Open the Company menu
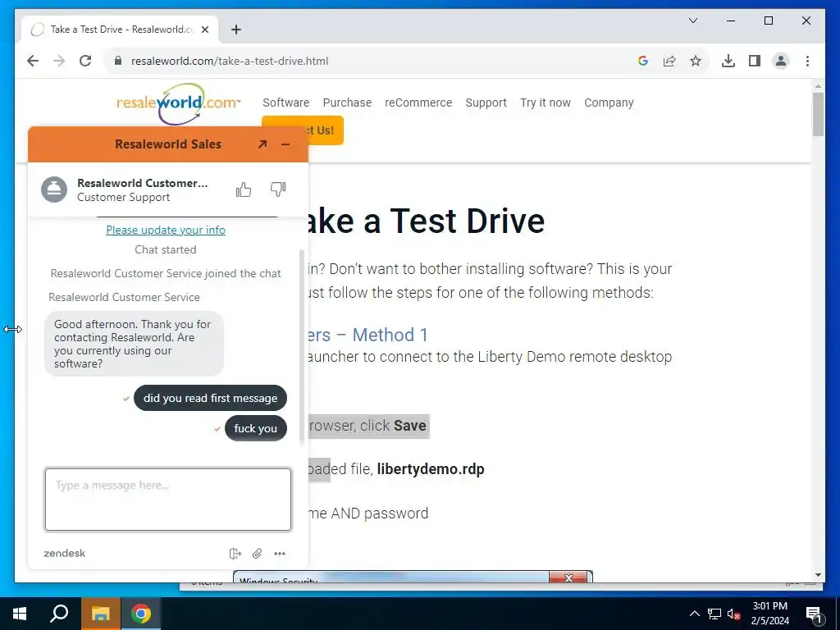 609,103
